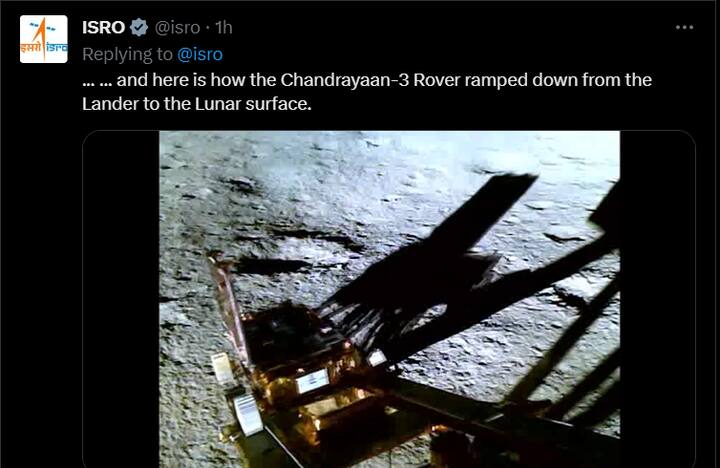
Task: Click the video's left black letterbox bar
Action: point(121,300)
